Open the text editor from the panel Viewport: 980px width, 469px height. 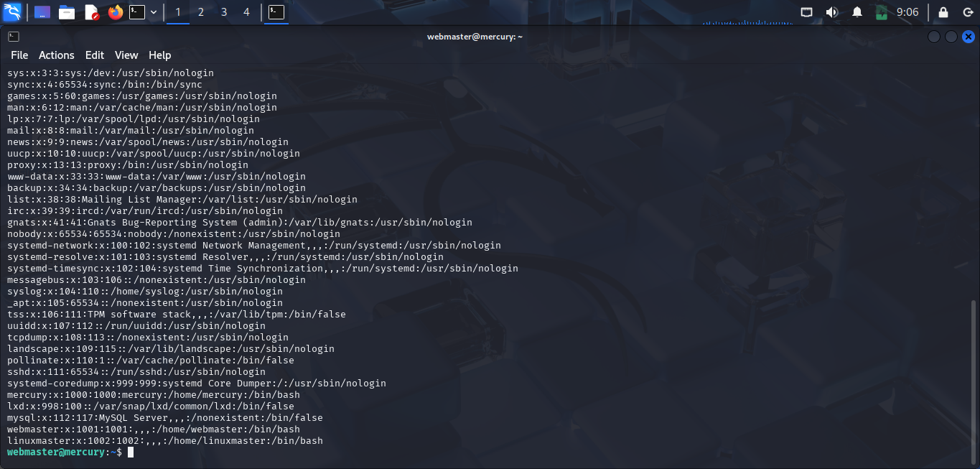click(91, 11)
